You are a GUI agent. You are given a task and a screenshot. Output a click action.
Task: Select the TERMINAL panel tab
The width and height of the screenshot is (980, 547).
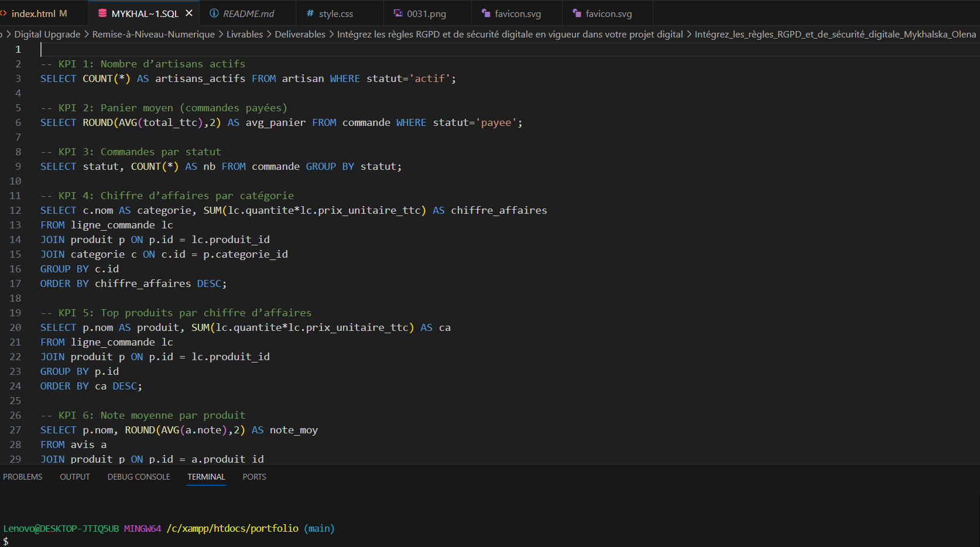pos(206,477)
